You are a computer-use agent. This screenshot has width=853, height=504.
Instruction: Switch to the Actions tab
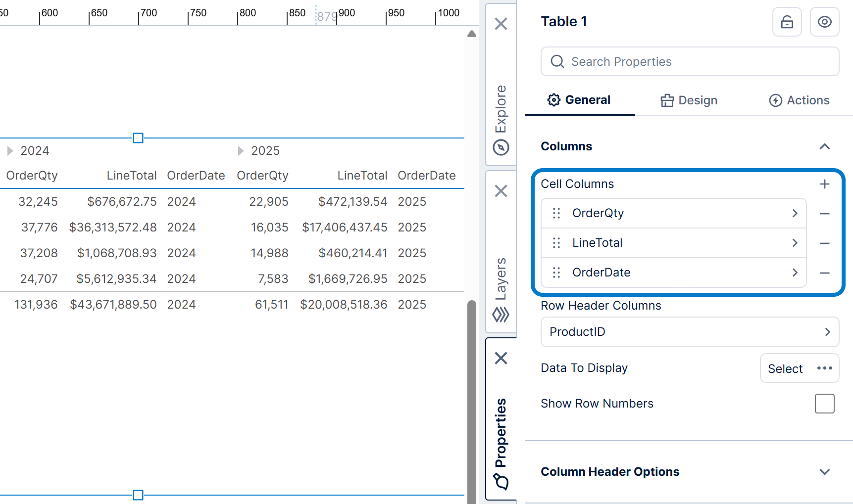tap(799, 100)
